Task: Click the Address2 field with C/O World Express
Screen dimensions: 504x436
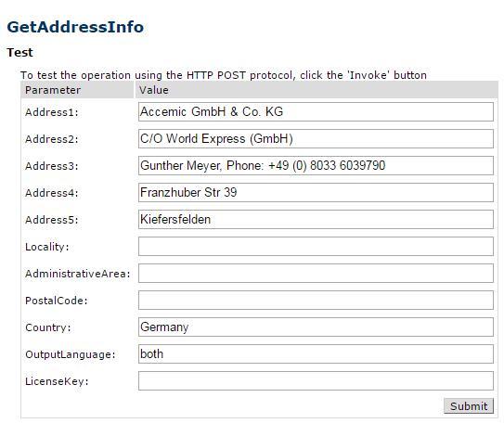Action: pyautogui.click(x=316, y=139)
